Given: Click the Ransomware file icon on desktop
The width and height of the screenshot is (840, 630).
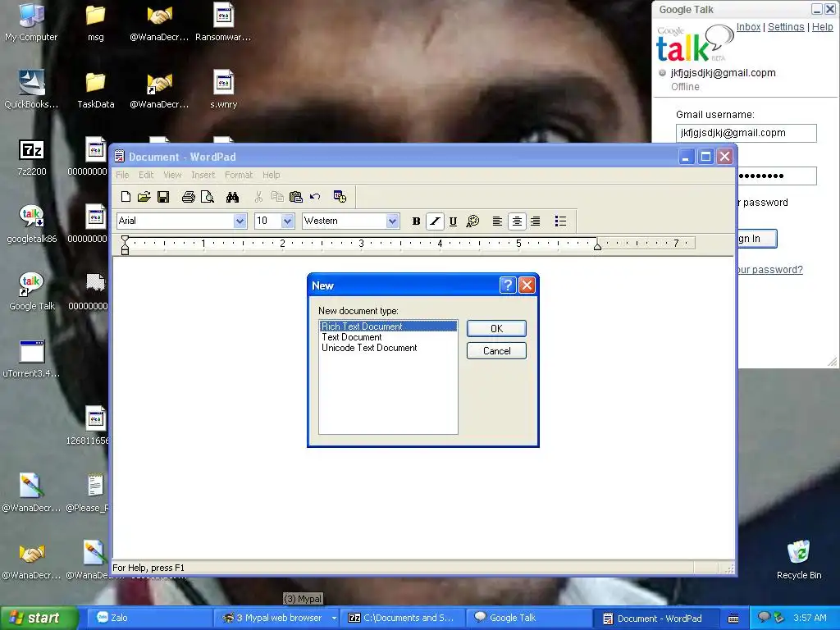Looking at the screenshot, I should point(223,22).
